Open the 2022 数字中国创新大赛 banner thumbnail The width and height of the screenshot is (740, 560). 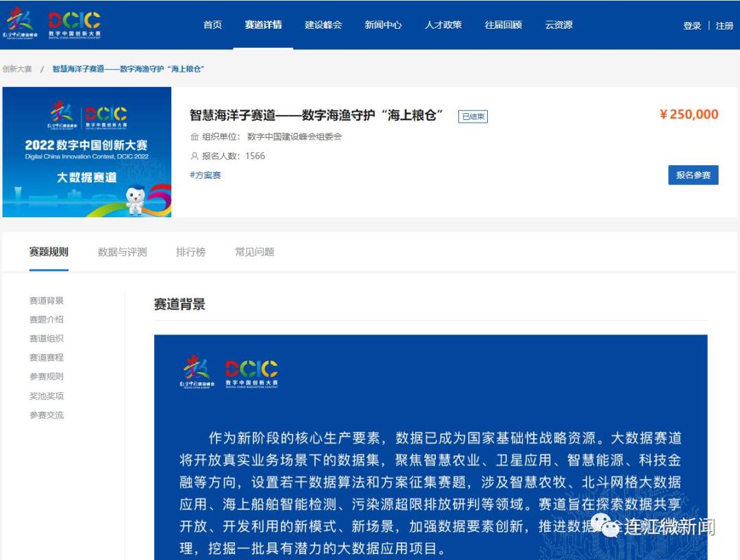coord(87,152)
